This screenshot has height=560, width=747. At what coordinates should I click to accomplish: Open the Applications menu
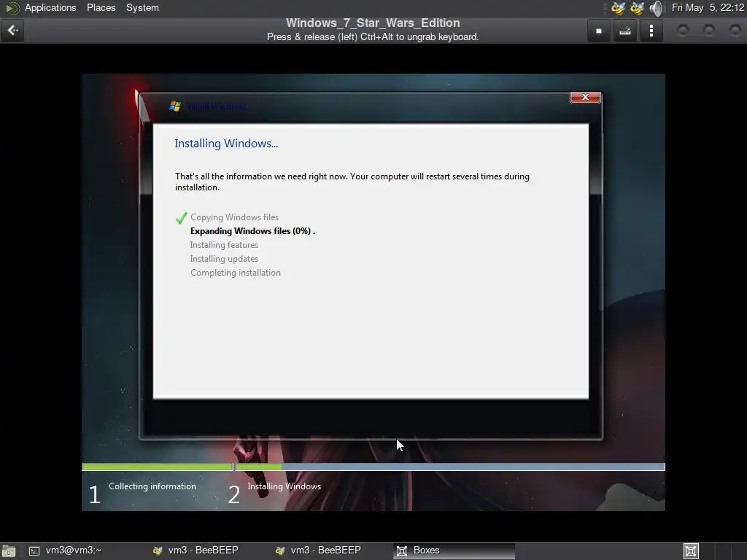[50, 7]
